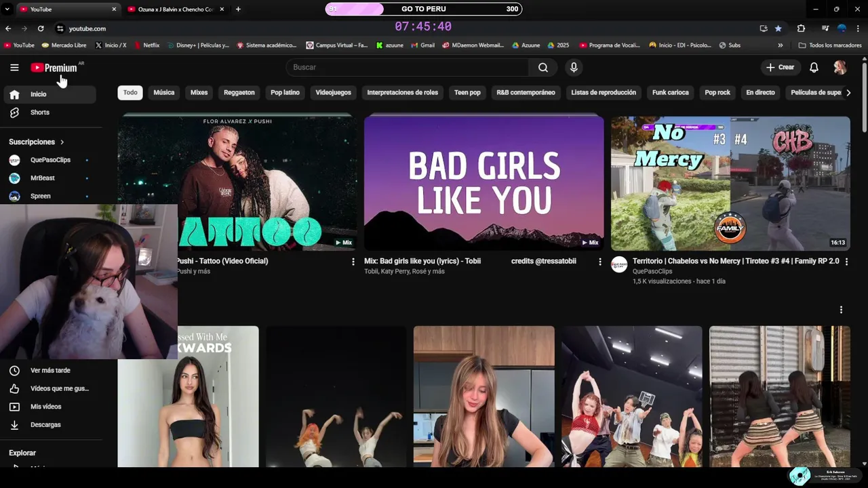Go to Inicio in sidebar

pyautogui.click(x=50, y=94)
